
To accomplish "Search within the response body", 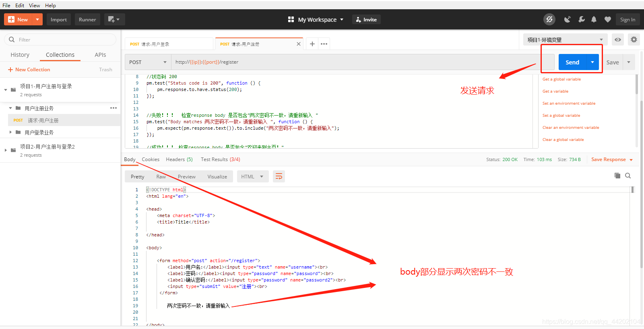I will [x=628, y=176].
